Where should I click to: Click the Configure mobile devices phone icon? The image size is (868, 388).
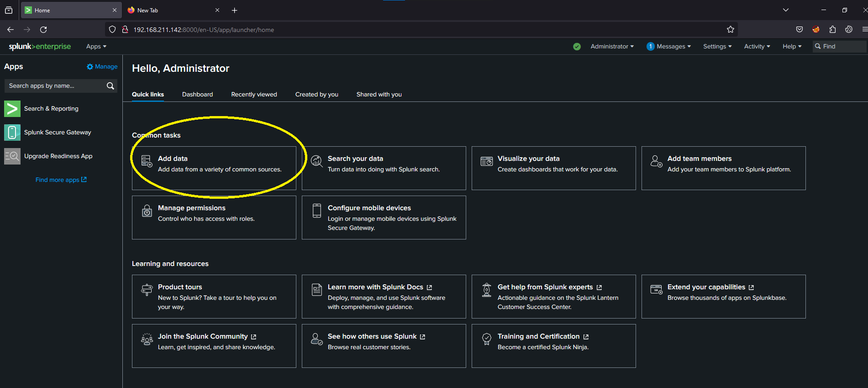[316, 211]
